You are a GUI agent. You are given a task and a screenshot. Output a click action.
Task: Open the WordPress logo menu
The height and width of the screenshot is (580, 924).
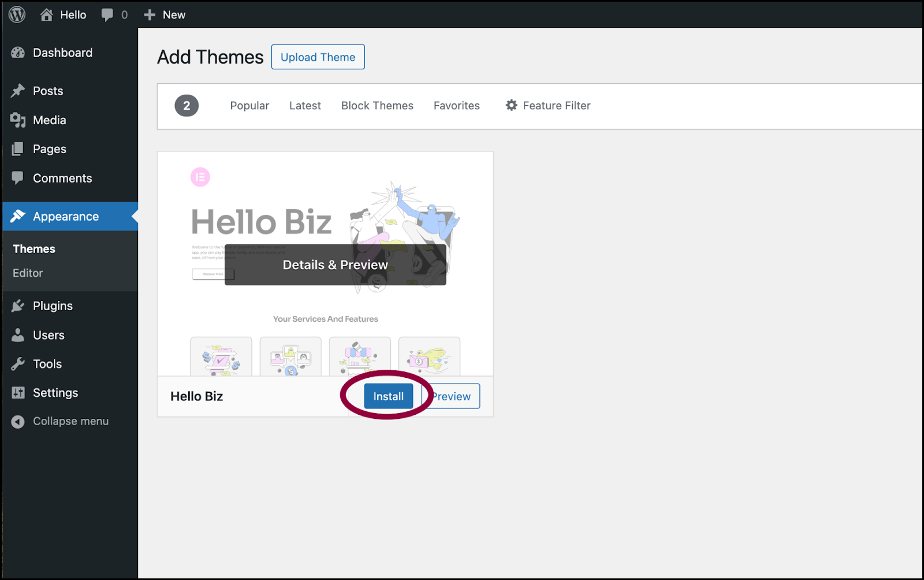point(17,14)
